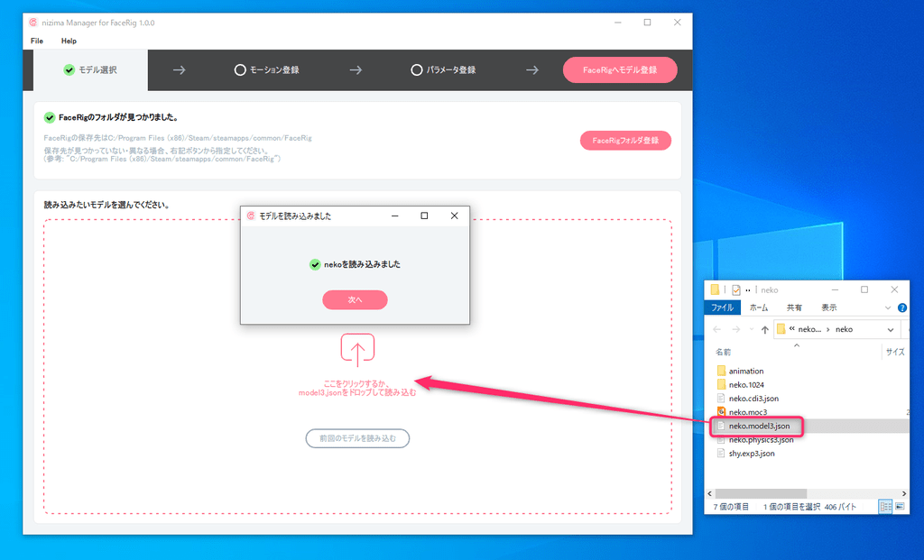The width and height of the screenshot is (924, 560).
Task: Open the ファイル tab in Explorer
Action: [722, 308]
